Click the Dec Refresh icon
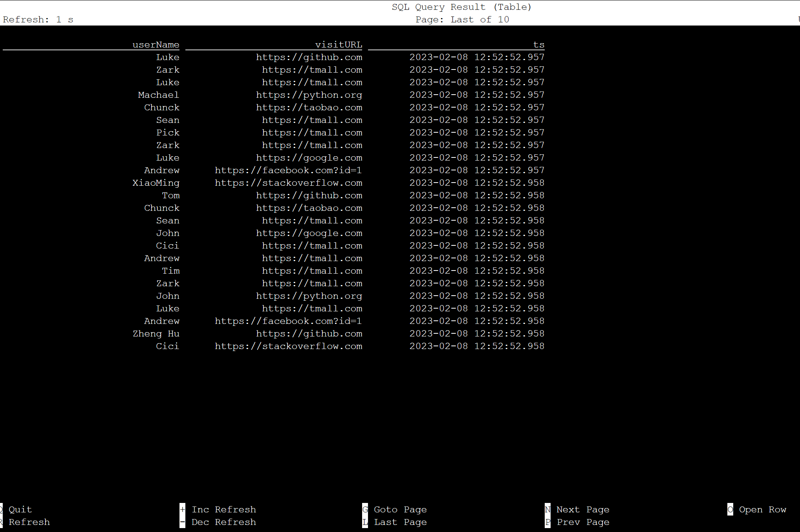This screenshot has height=532, width=800. [x=182, y=522]
